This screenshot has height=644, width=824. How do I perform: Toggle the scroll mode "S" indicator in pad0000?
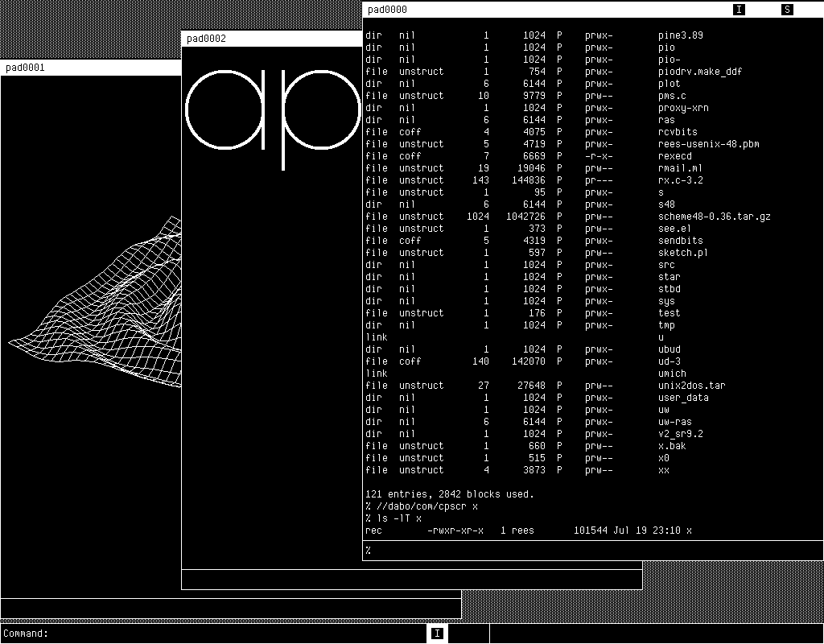[x=787, y=10]
